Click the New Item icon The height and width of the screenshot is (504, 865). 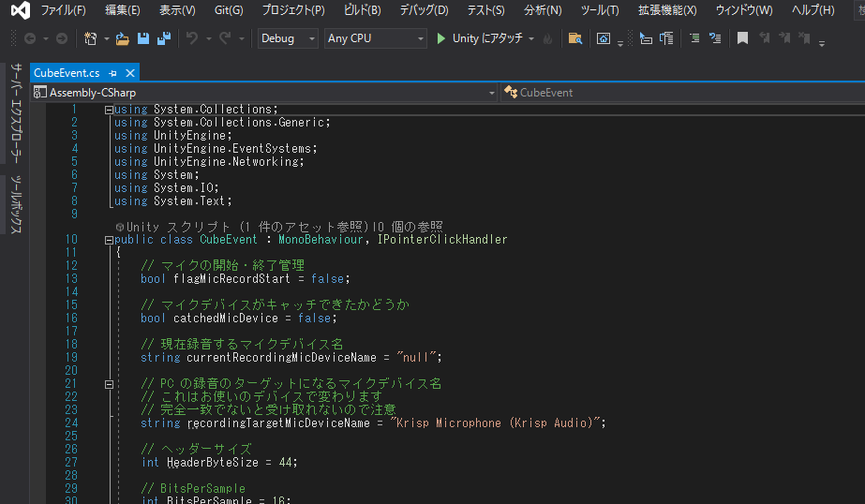(91, 38)
